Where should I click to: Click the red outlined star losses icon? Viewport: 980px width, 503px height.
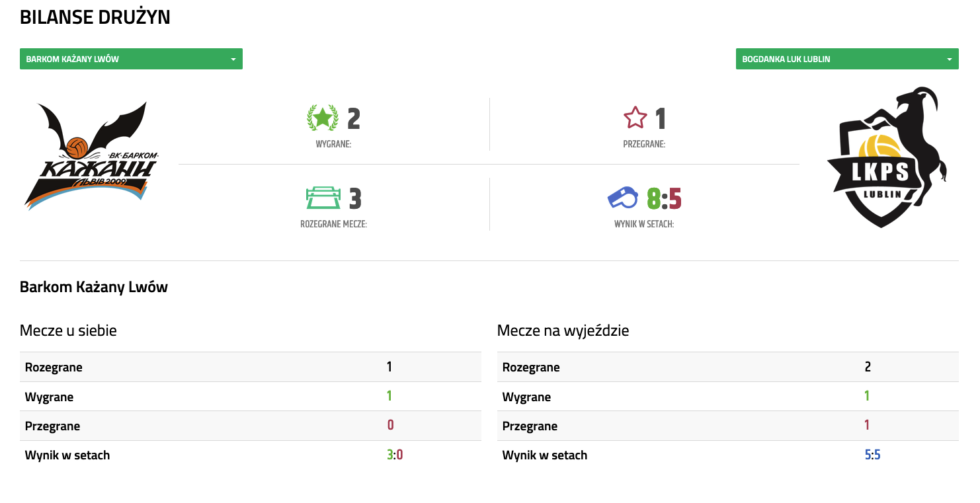(635, 118)
